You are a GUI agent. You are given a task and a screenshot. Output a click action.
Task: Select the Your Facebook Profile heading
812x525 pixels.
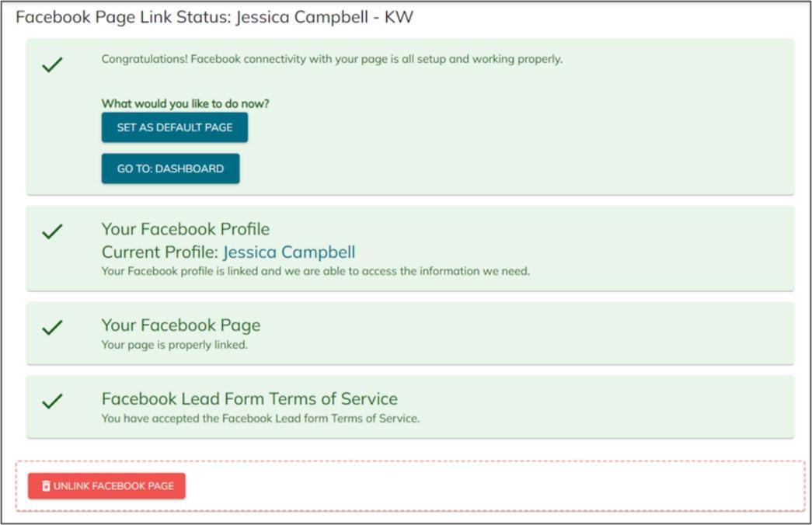[x=186, y=229]
